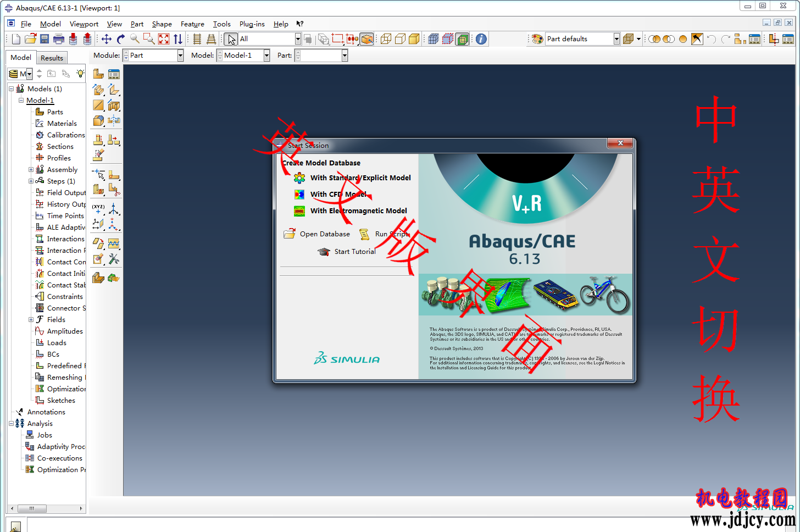This screenshot has width=800, height=532.
Task: Toggle the green highlighted mesh visibility icon
Action: (x=463, y=39)
